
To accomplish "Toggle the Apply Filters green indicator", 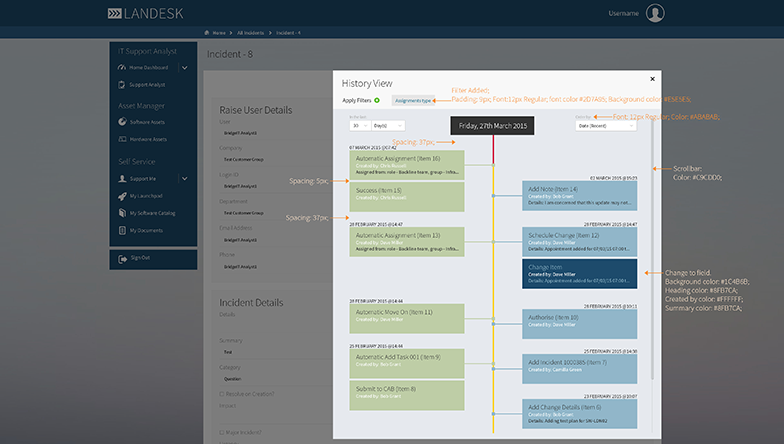I will 376,100.
